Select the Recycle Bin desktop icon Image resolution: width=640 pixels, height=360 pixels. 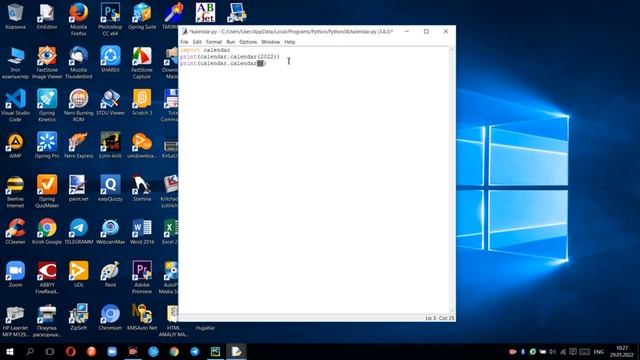[x=16, y=16]
